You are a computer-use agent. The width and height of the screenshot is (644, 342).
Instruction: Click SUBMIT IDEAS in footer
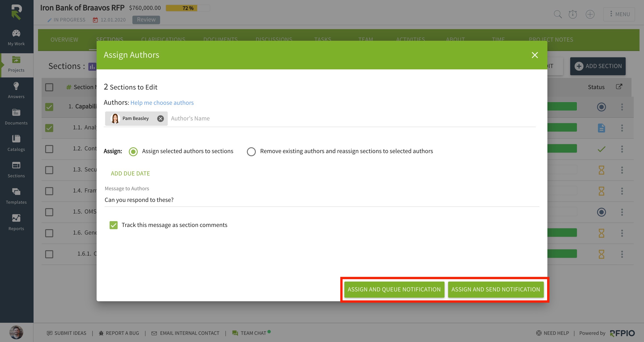pos(66,333)
